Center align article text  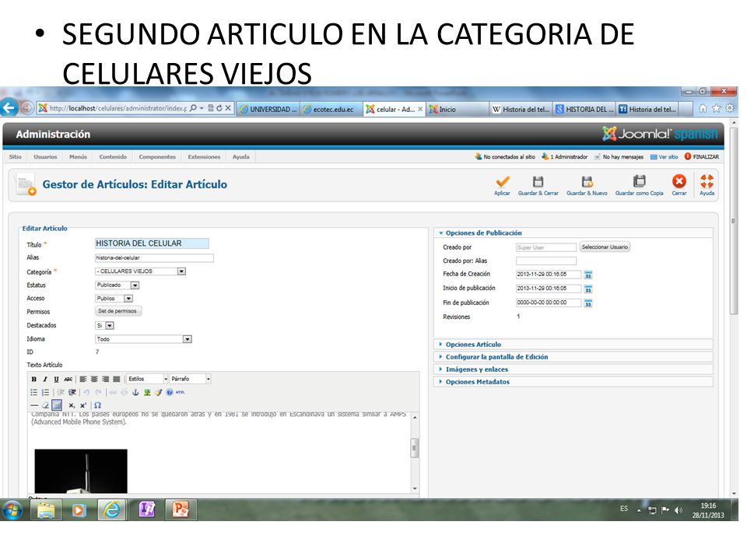coord(94,379)
